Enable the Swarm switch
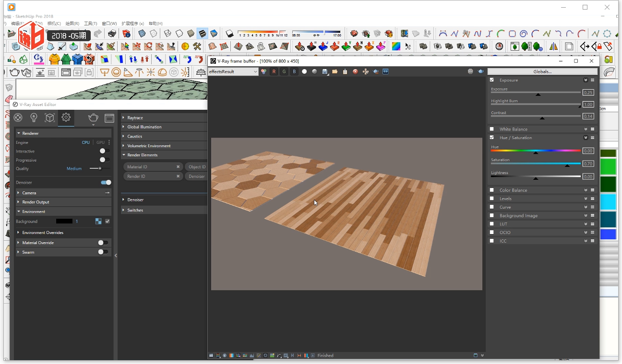Image resolution: width=622 pixels, height=364 pixels. [x=103, y=252]
